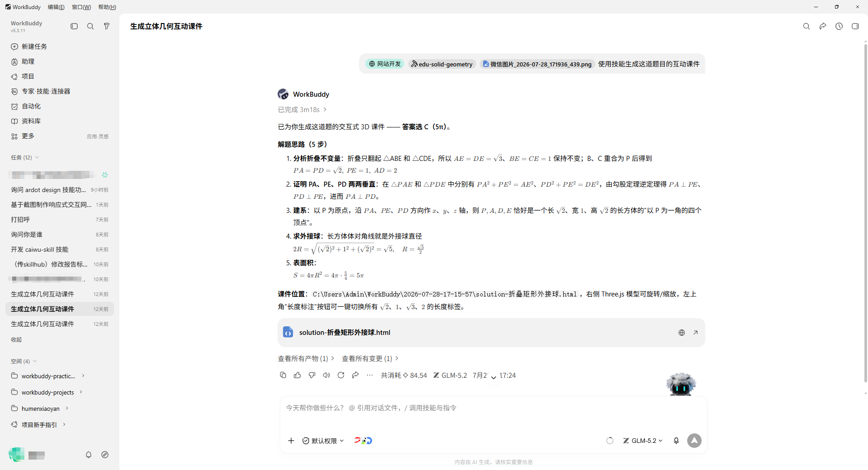Click the task filter funnel icon
The height and width of the screenshot is (470, 868).
point(107,26)
